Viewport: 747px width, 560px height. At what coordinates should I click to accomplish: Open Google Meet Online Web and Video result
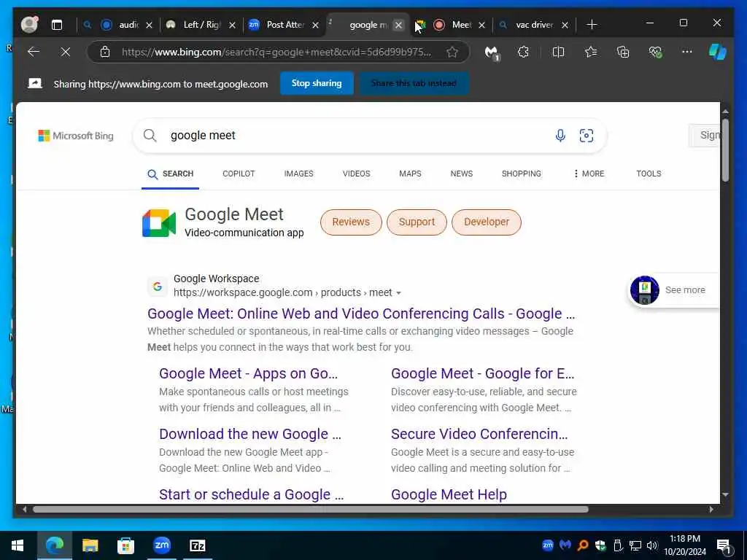pos(361,314)
